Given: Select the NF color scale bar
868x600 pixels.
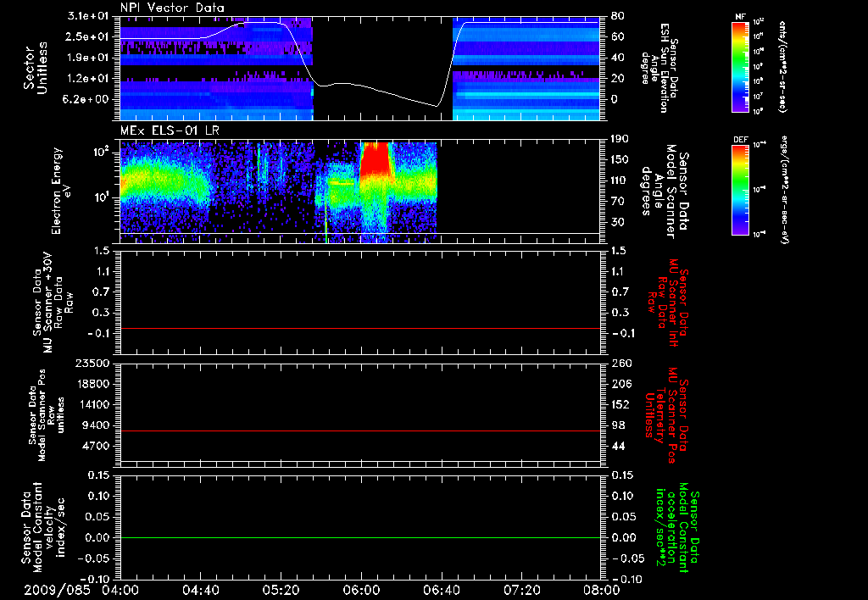Looking at the screenshot, I should coord(741,67).
